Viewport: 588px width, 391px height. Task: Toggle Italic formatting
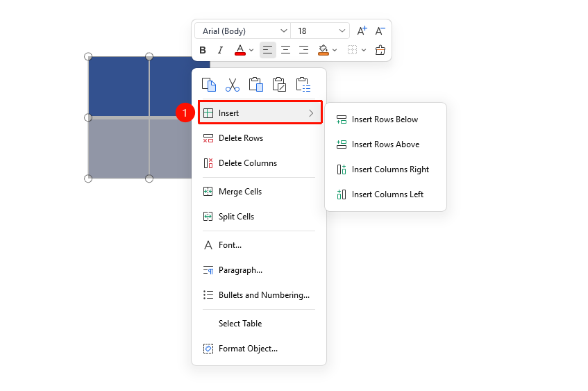pyautogui.click(x=220, y=50)
